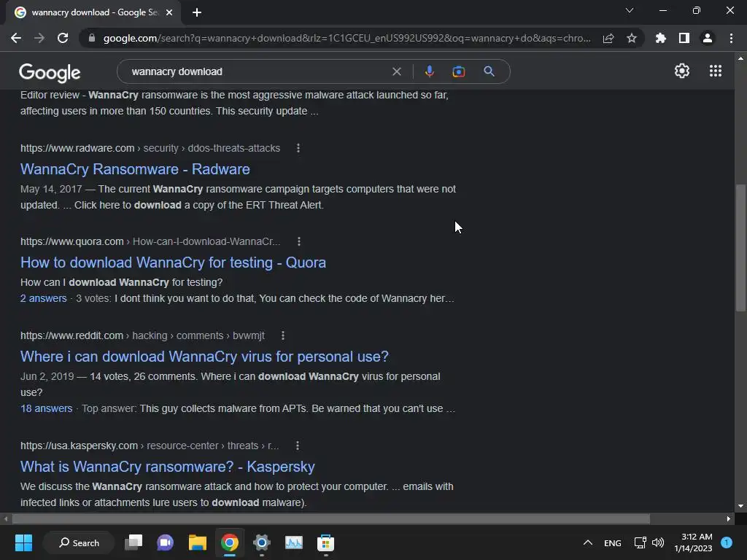Click the address bar lock icon

[91, 38]
